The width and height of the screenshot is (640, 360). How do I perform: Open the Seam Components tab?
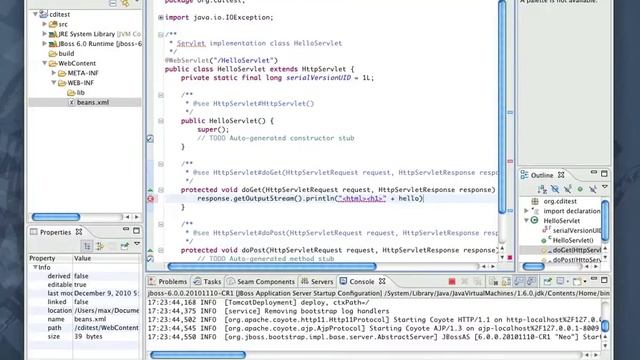coord(261,281)
